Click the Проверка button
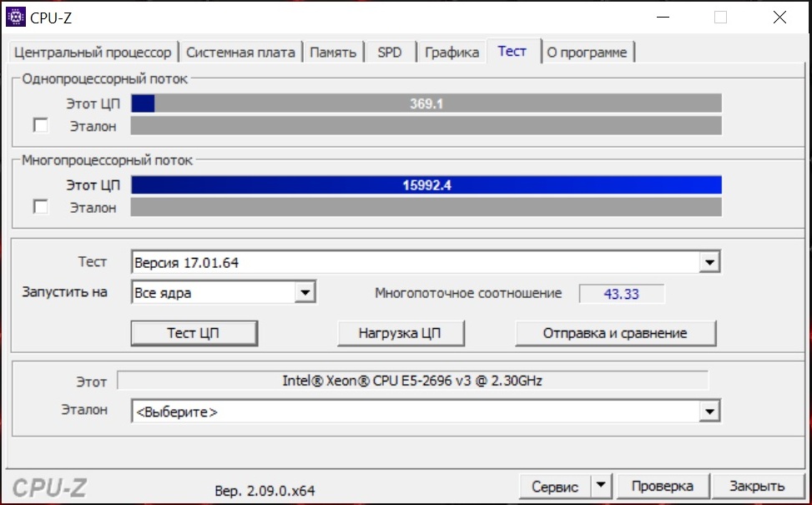This screenshot has width=812, height=505. 663,487
